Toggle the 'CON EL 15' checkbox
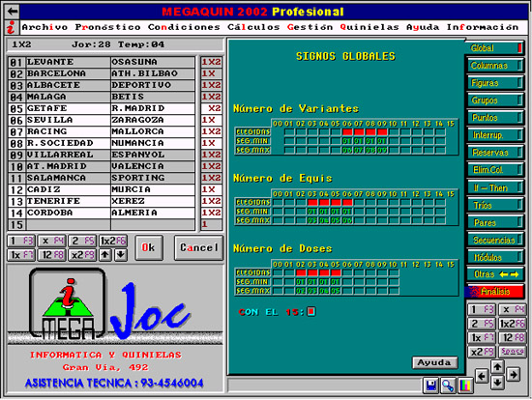This screenshot has height=400, width=532. (x=311, y=311)
